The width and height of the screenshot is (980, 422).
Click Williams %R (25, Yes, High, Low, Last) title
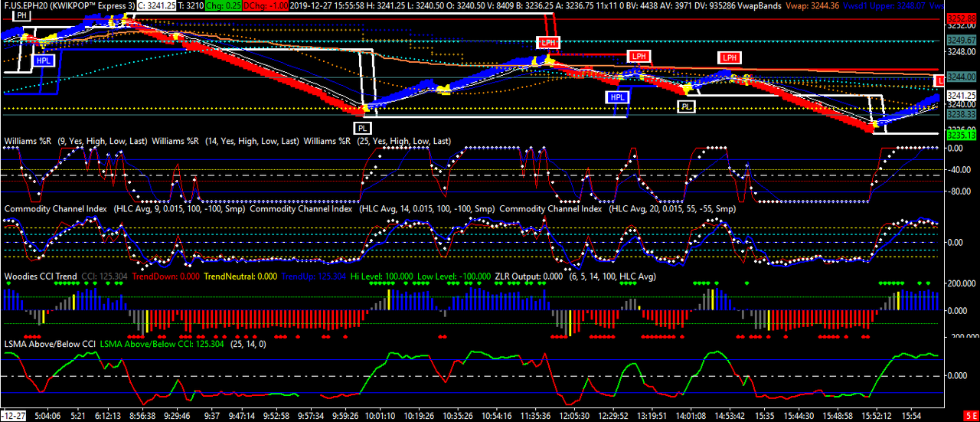tap(377, 142)
